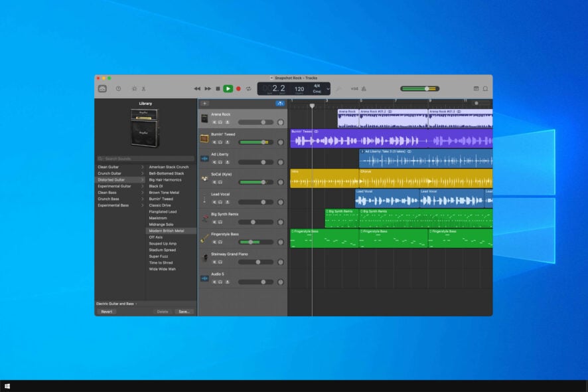Click the Fast Forward transport button

(x=207, y=88)
